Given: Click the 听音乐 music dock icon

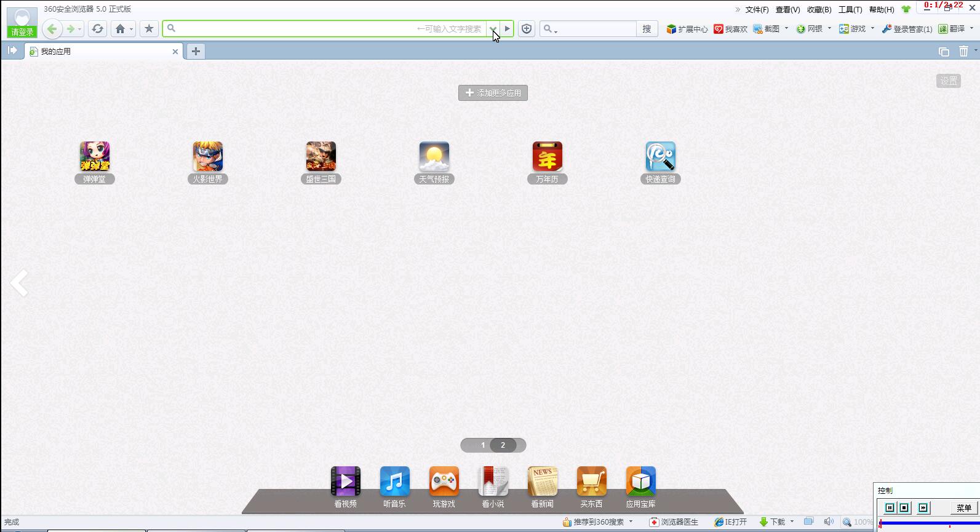Looking at the screenshot, I should [395, 481].
